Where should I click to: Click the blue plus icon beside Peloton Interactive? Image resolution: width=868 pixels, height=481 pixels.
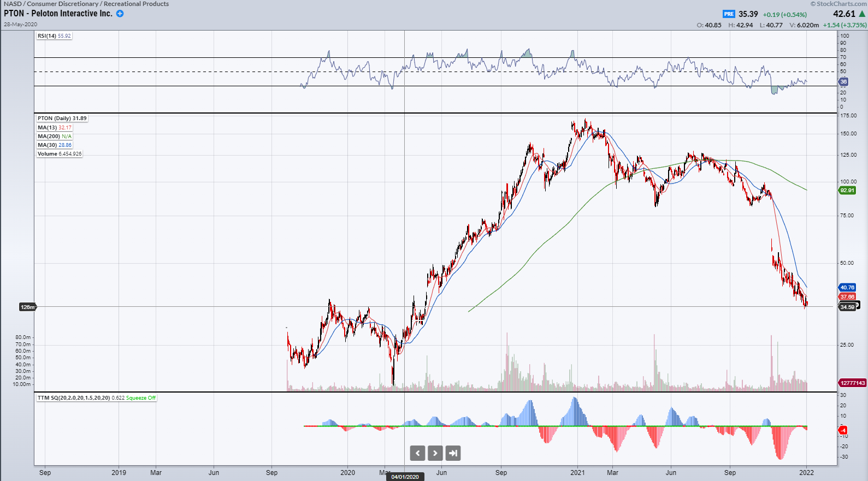coord(120,14)
